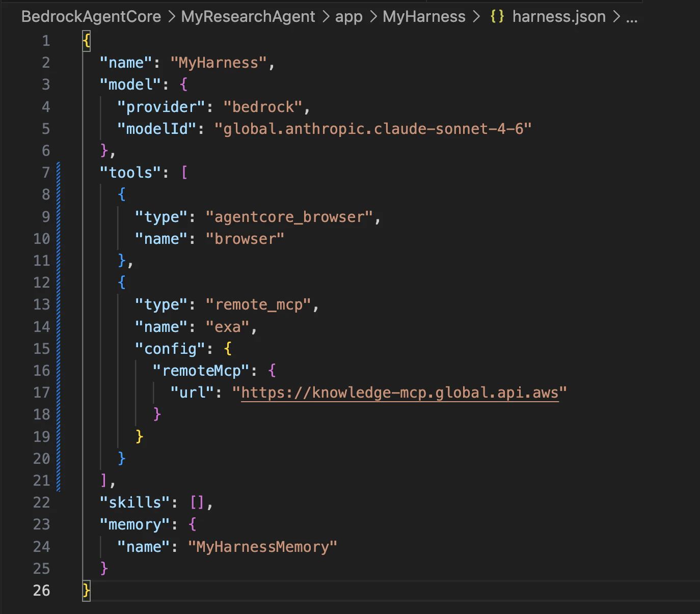Click the "model" key on line 3

(x=130, y=85)
